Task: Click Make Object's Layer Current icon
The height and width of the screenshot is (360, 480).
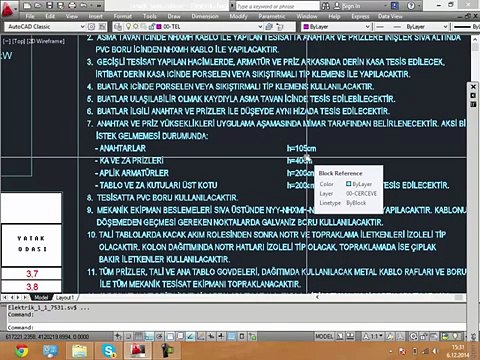Action: point(269,27)
